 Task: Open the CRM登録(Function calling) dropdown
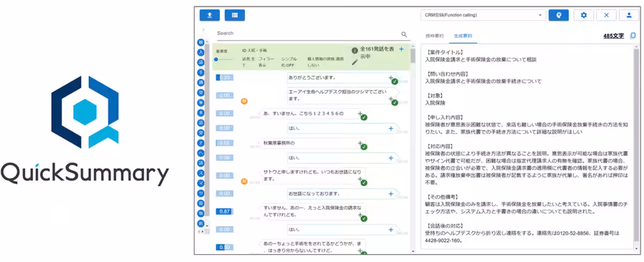coord(482,15)
